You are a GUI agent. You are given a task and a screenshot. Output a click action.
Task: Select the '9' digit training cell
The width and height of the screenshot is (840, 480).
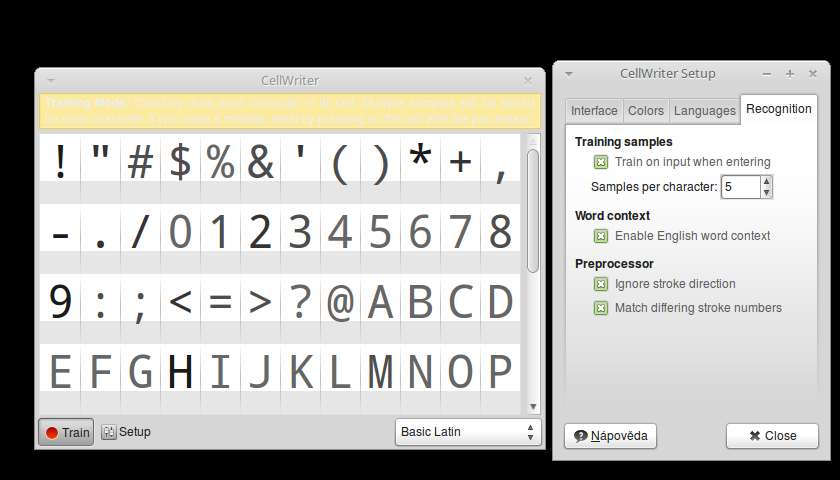point(60,307)
